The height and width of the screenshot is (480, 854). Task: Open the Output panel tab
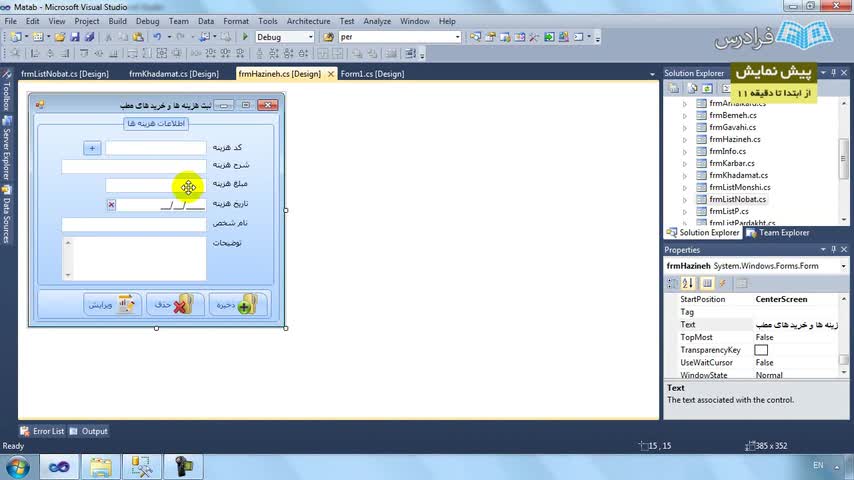click(x=89, y=431)
